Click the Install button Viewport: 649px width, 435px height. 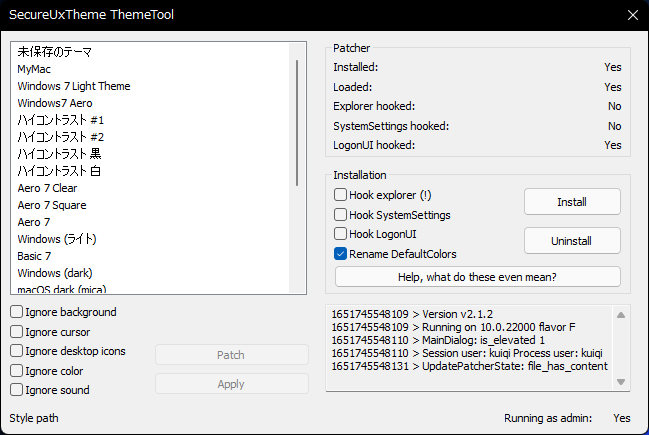point(572,202)
